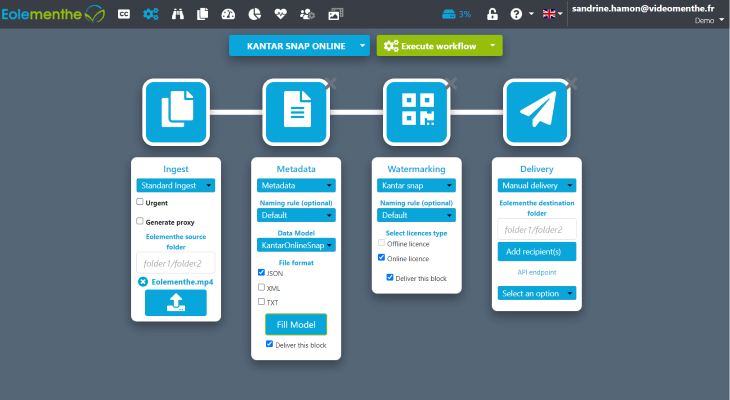The height and width of the screenshot is (400, 730).
Task: Open the users settings icon
Action: point(307,14)
